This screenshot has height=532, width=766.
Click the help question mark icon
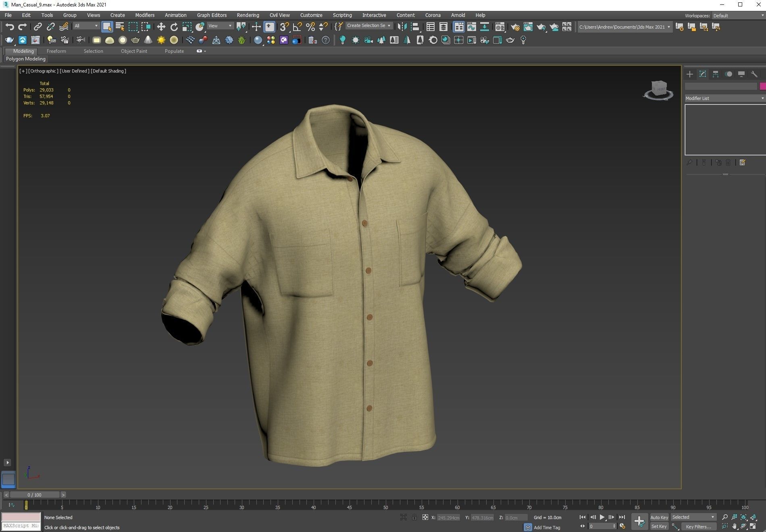(x=326, y=40)
